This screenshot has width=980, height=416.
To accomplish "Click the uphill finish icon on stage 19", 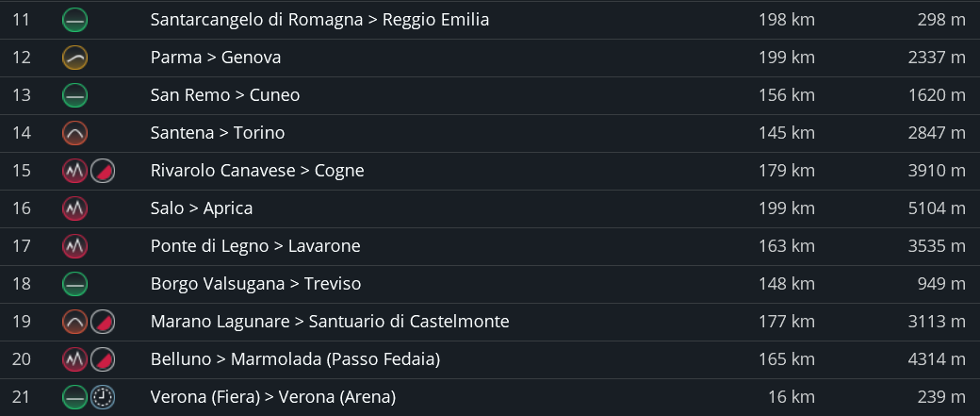I will [x=104, y=322].
